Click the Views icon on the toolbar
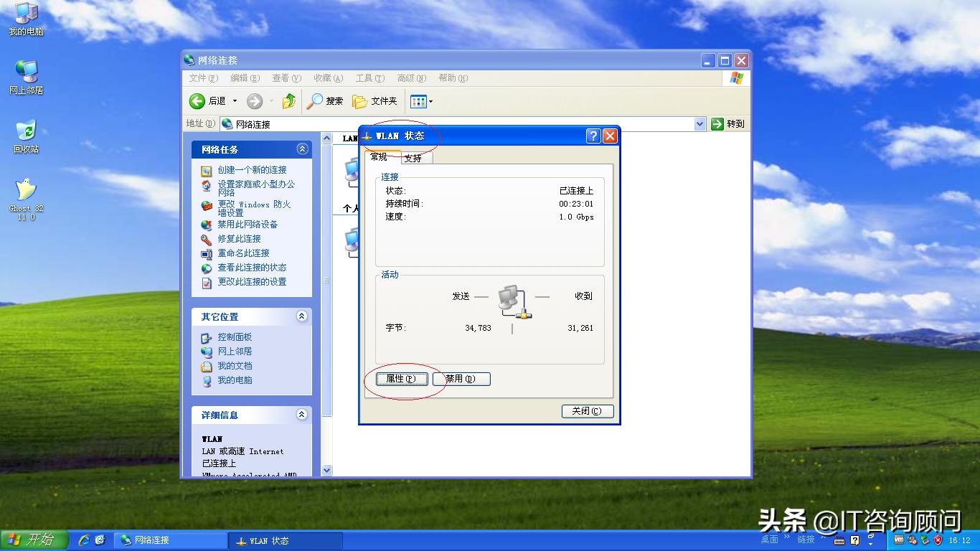 419,101
